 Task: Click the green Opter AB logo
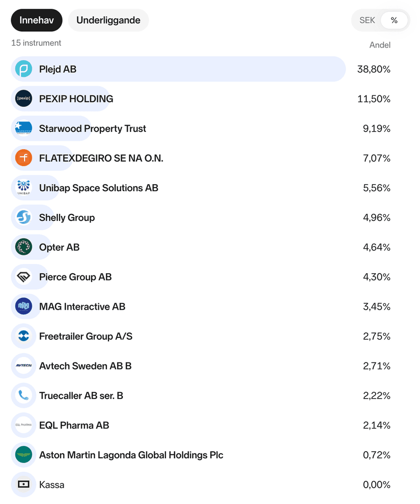coord(24,248)
